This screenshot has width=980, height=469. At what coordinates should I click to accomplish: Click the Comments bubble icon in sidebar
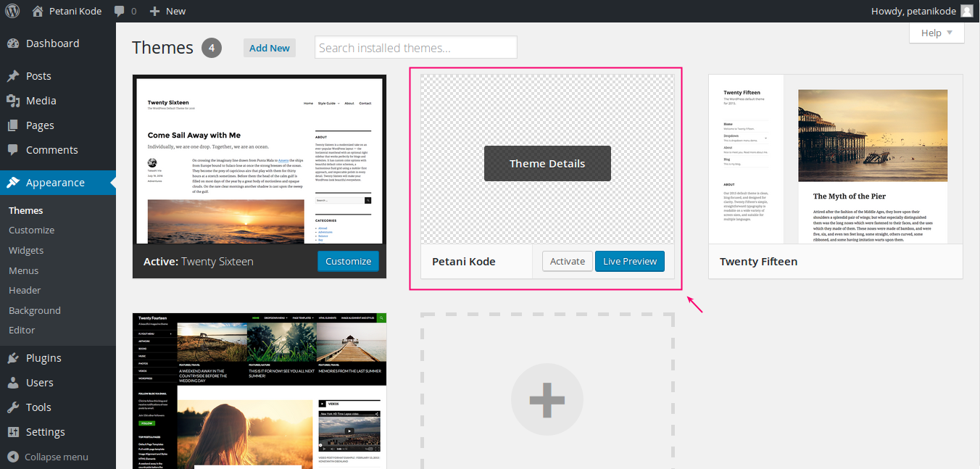coord(13,150)
